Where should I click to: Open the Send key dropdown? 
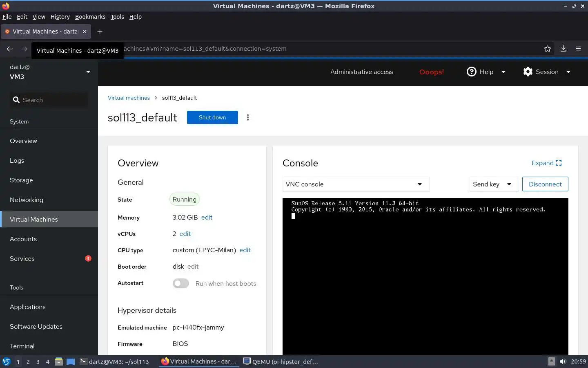[x=494, y=184]
